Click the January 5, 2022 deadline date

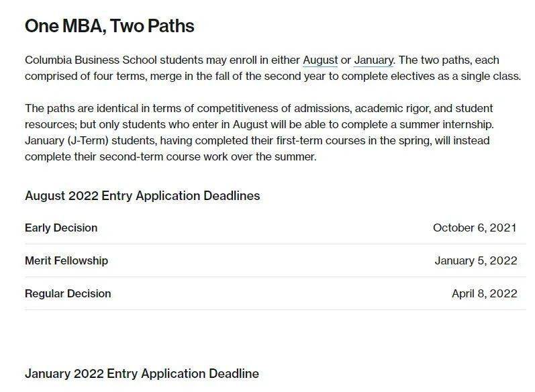coord(475,260)
